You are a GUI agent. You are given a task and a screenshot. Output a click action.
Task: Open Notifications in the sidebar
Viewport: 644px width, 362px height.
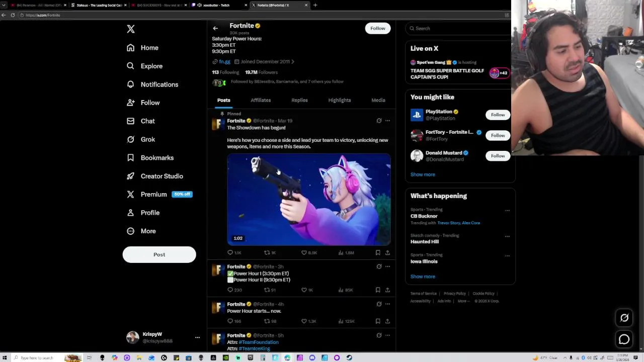pos(152,84)
